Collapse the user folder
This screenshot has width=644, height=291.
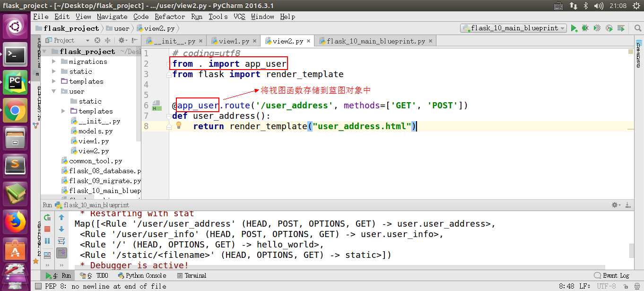coord(54,91)
